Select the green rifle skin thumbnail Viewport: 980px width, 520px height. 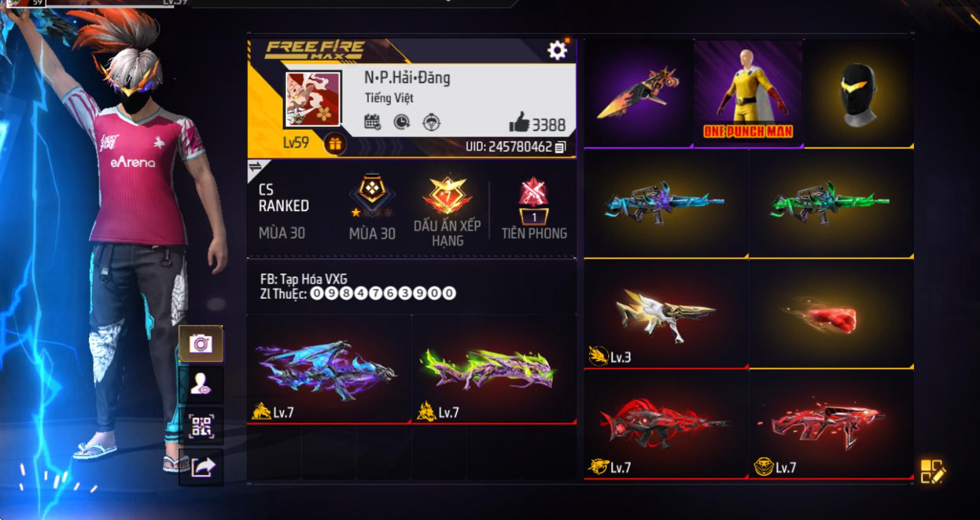(831, 204)
